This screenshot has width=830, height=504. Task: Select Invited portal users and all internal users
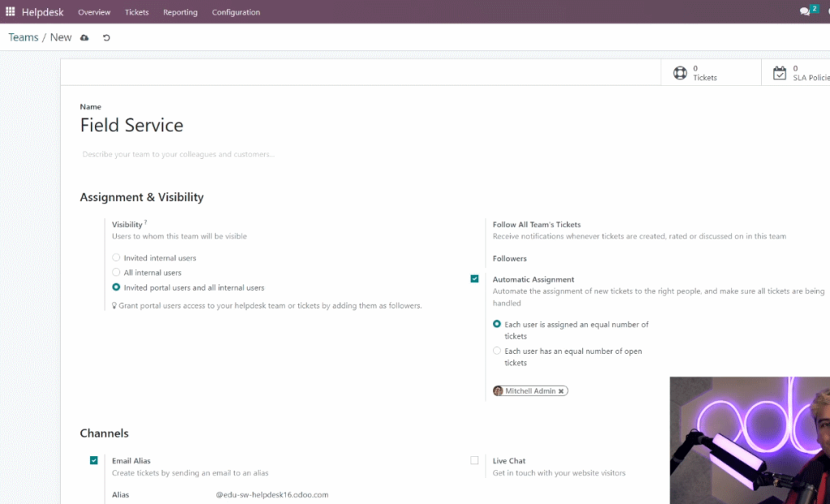[x=116, y=288]
